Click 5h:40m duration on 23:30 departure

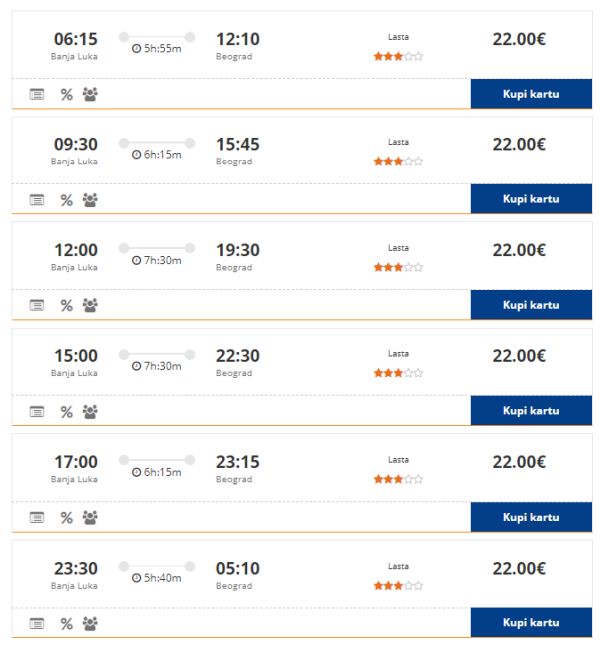[157, 578]
